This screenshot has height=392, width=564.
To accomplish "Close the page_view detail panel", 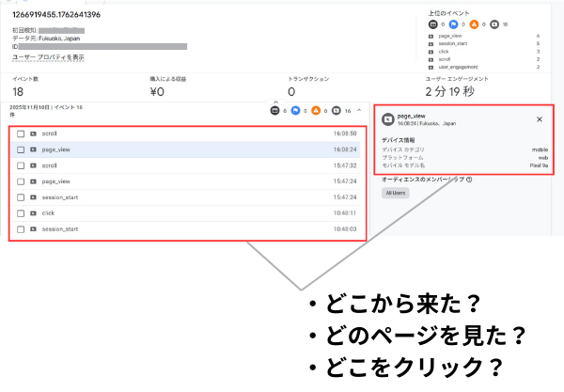I will [x=540, y=119].
